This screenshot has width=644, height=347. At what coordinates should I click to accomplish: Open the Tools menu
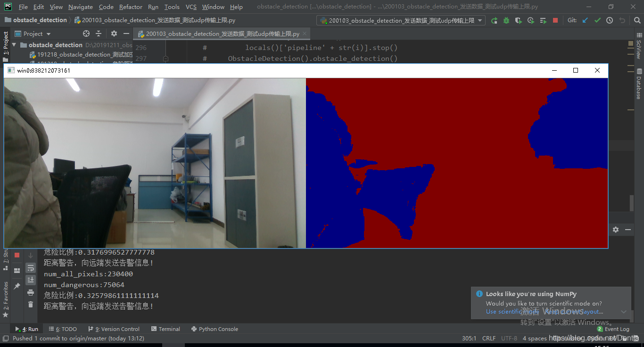pos(172,7)
